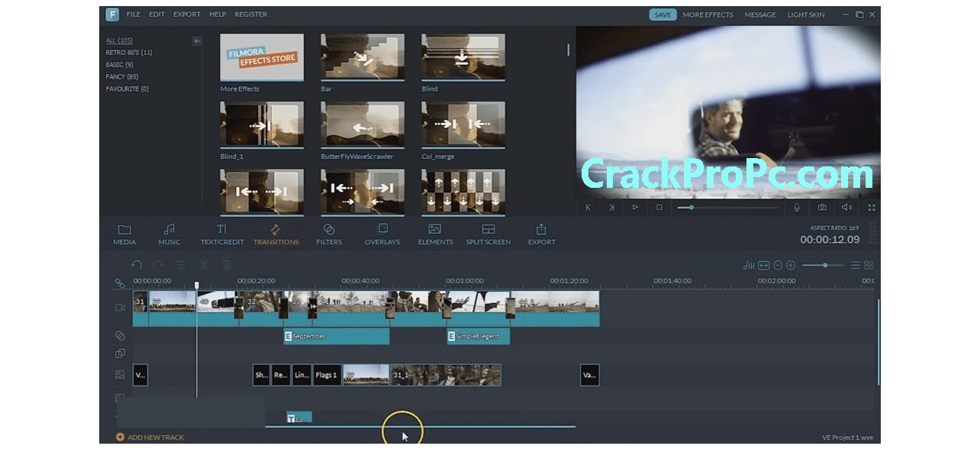Click ADD NEW TRACK
This screenshot has height=449, width=980.
150,437
